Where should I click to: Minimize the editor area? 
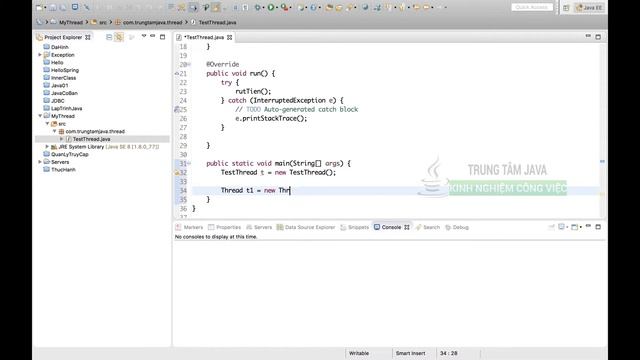588,36
